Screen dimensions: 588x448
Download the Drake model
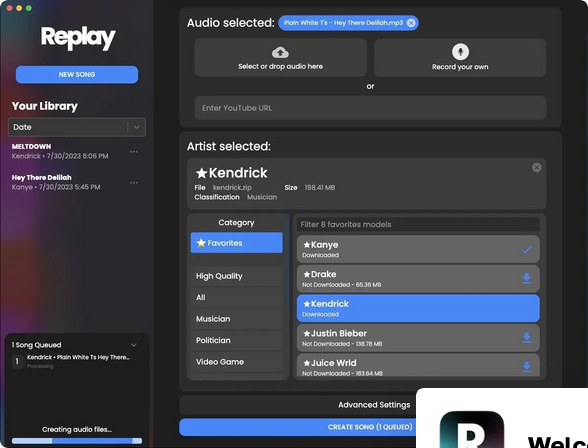tap(526, 278)
